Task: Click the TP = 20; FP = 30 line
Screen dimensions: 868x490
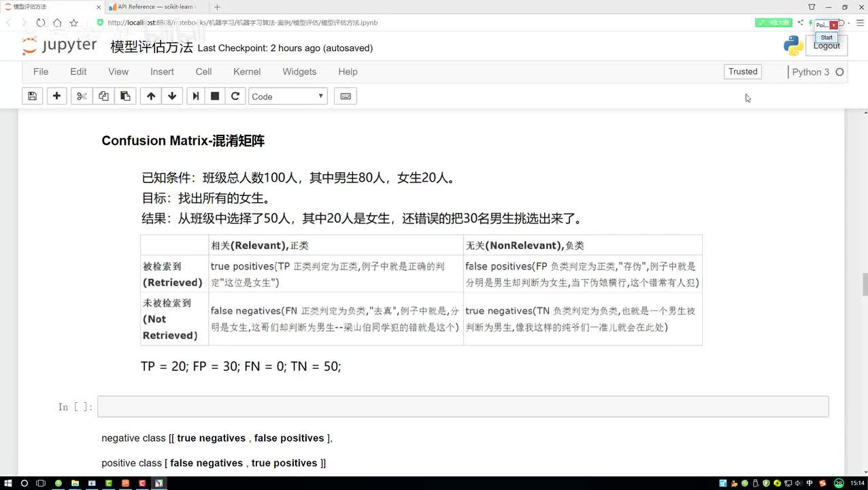Action: point(241,366)
